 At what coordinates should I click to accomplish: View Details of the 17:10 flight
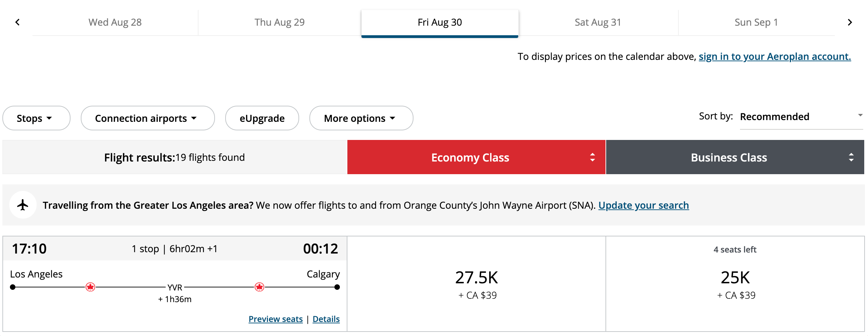pyautogui.click(x=326, y=319)
